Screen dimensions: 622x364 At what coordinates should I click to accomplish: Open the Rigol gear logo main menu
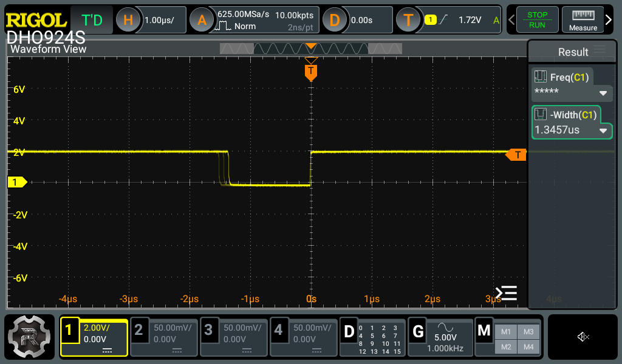29,337
